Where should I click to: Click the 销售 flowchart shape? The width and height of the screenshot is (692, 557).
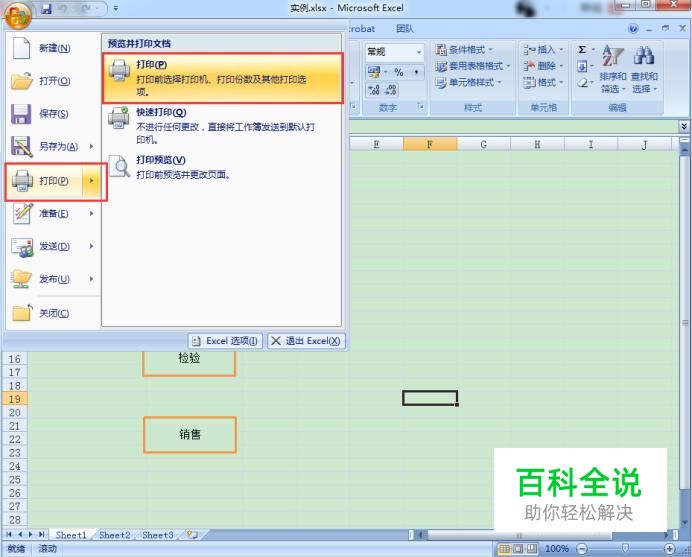[x=190, y=435]
